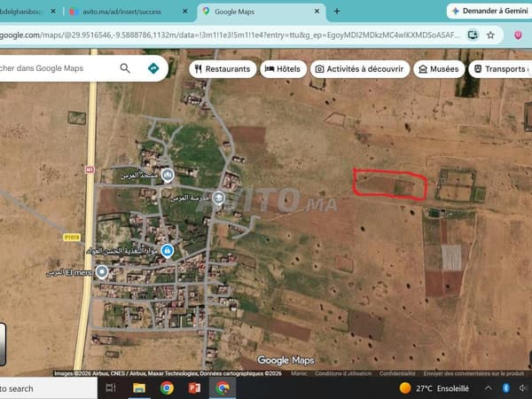Image resolution: width=532 pixels, height=399 pixels.
Task: Close the avito.ma tab
Action: coord(185,12)
